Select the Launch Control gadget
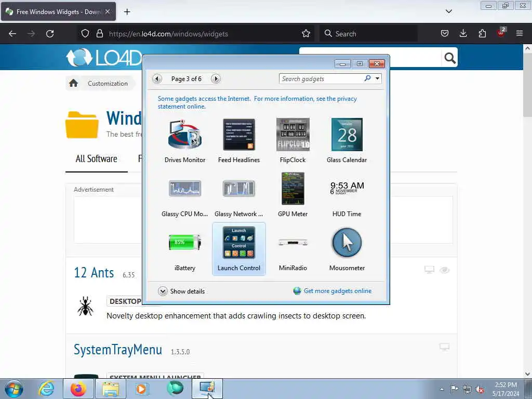Viewport: 532px width, 399px height. point(239,249)
